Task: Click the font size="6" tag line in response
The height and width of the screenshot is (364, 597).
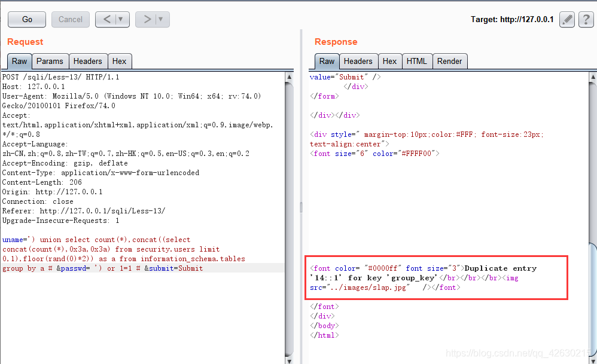Action: (x=374, y=154)
